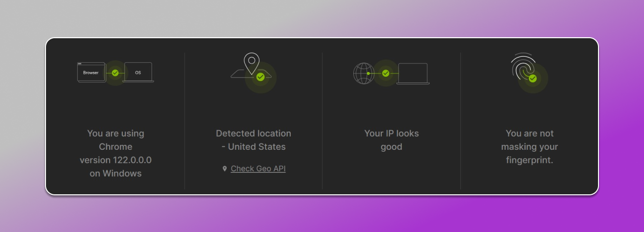Click the laptop icon beside the globe

(412, 73)
